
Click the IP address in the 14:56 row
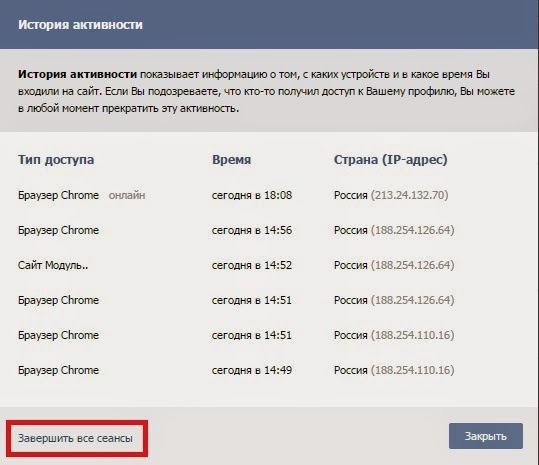click(x=412, y=230)
